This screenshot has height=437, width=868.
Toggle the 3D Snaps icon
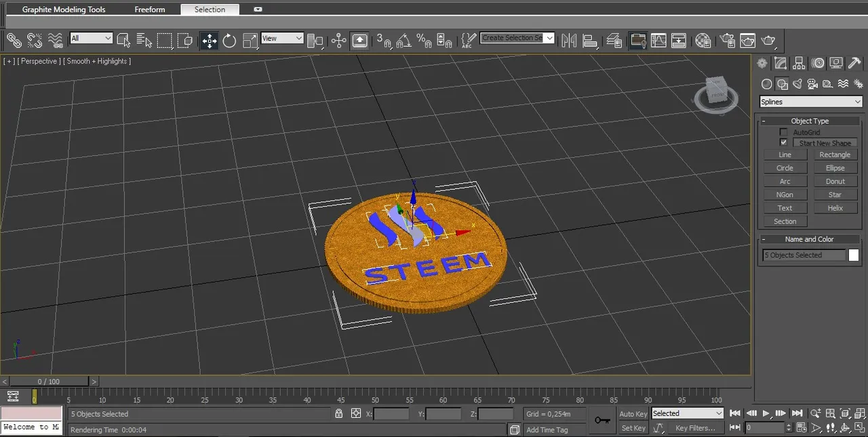click(384, 41)
